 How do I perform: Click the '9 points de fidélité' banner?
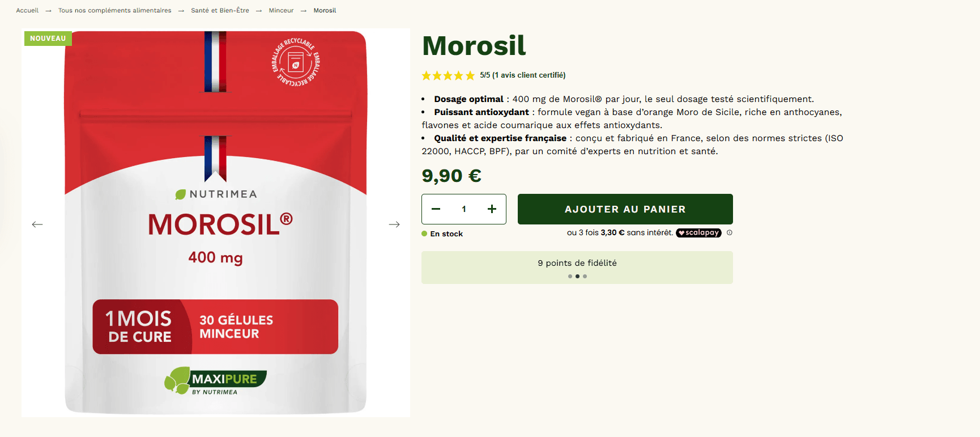(577, 263)
